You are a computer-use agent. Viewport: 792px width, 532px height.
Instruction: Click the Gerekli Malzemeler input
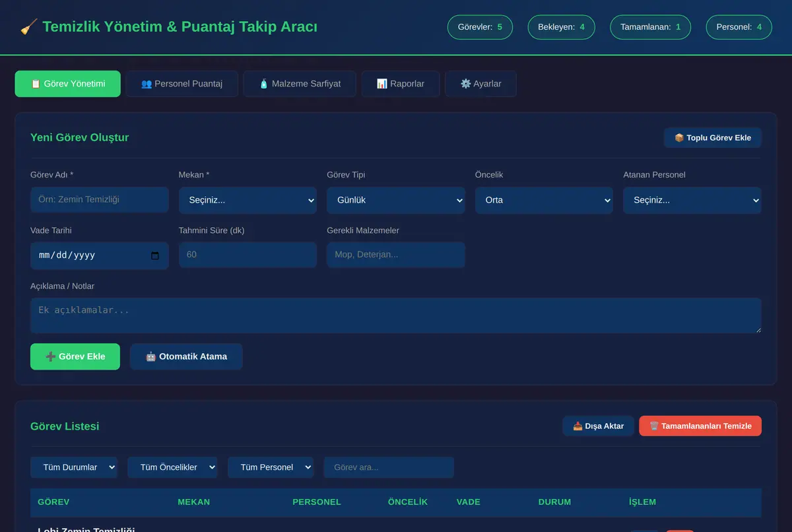coord(396,255)
